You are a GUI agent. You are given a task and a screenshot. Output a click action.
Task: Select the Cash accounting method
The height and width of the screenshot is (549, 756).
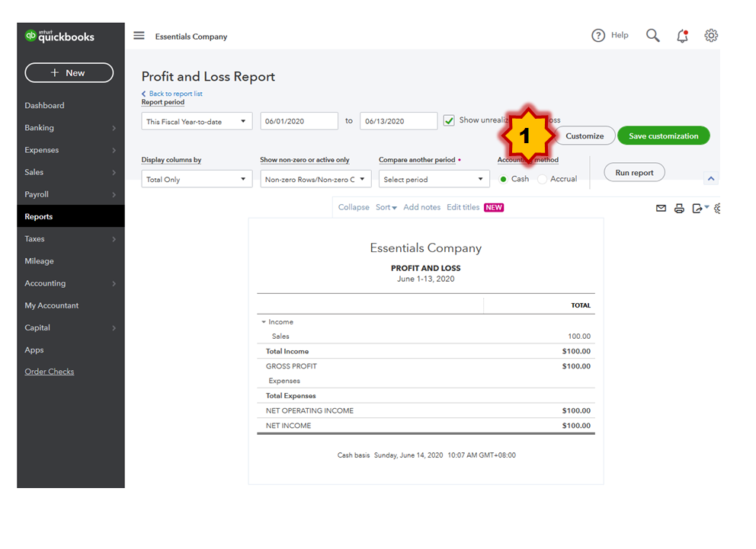coord(504,179)
